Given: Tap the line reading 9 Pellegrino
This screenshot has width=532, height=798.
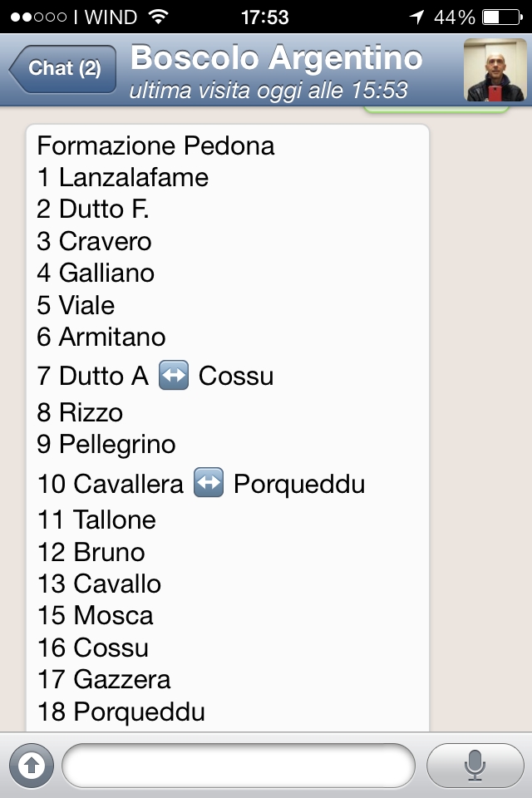Looking at the screenshot, I should coord(106,444).
